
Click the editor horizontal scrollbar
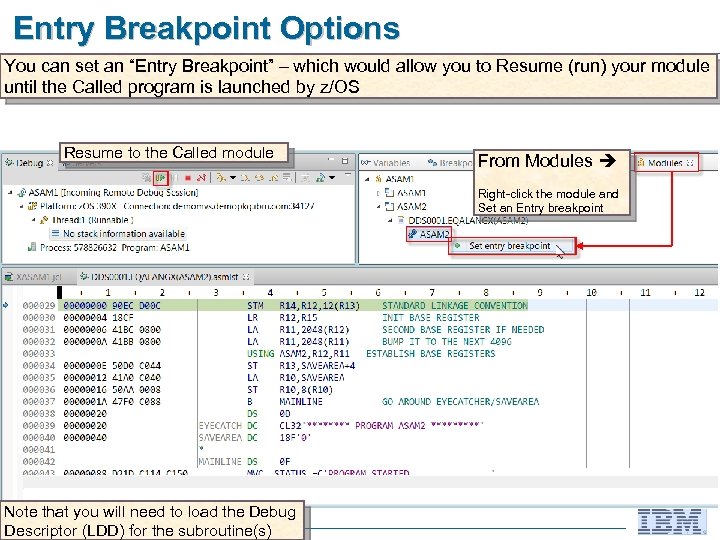point(370,483)
